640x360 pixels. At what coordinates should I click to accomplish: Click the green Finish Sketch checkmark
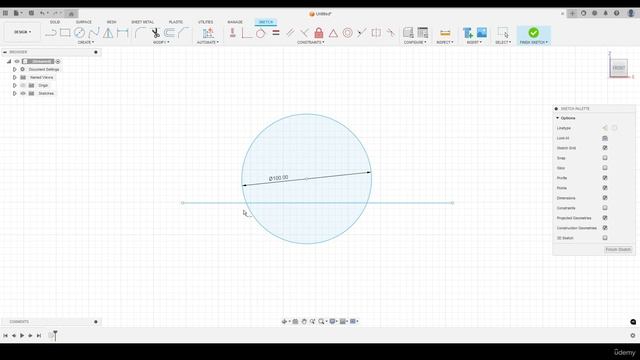pyautogui.click(x=533, y=33)
